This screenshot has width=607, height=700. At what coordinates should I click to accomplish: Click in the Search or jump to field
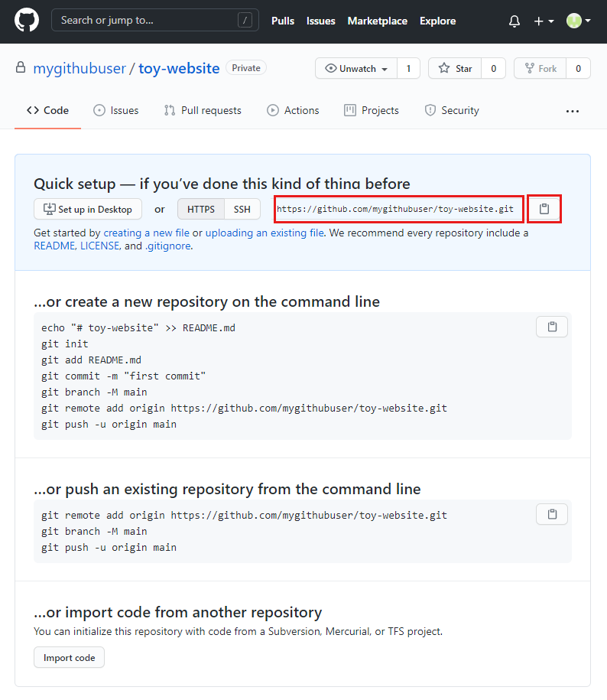(154, 20)
